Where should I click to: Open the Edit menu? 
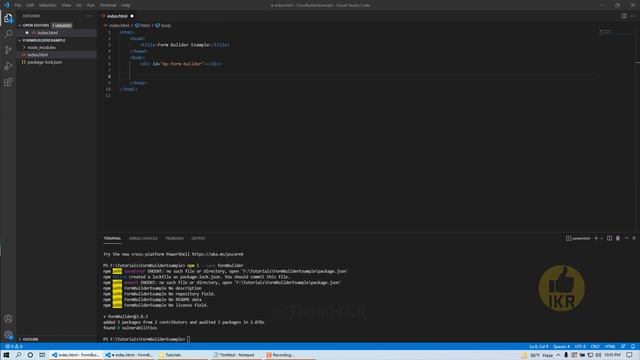(30, 5)
